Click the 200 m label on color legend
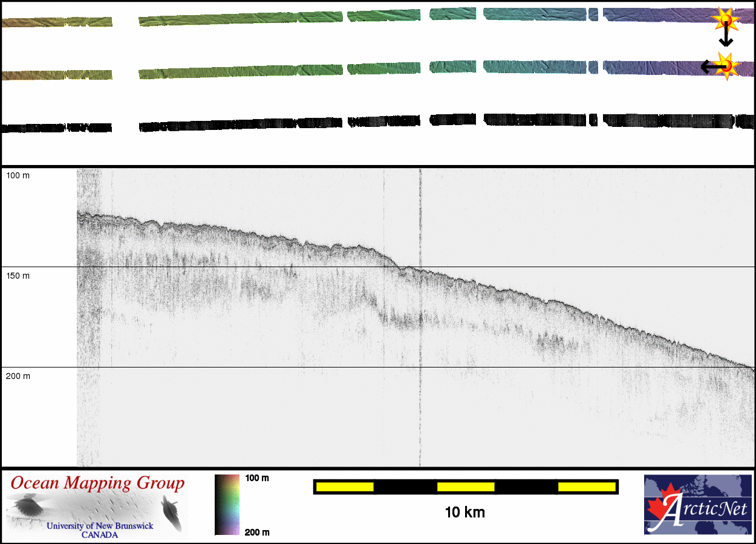The height and width of the screenshot is (544, 756). pyautogui.click(x=257, y=532)
